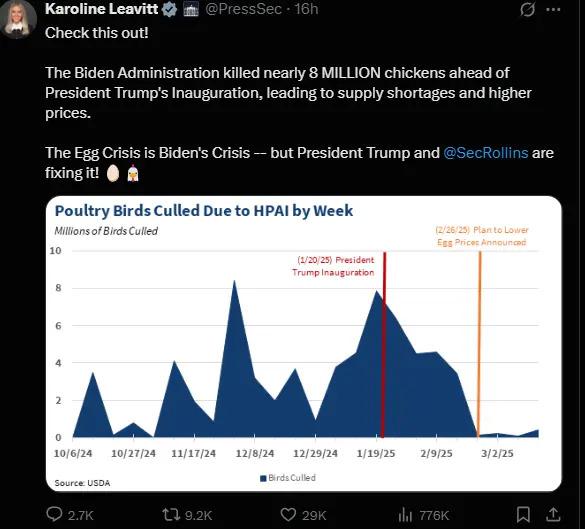Viewport: 585px width, 529px height.
Task: Bookmark this post
Action: [x=523, y=515]
